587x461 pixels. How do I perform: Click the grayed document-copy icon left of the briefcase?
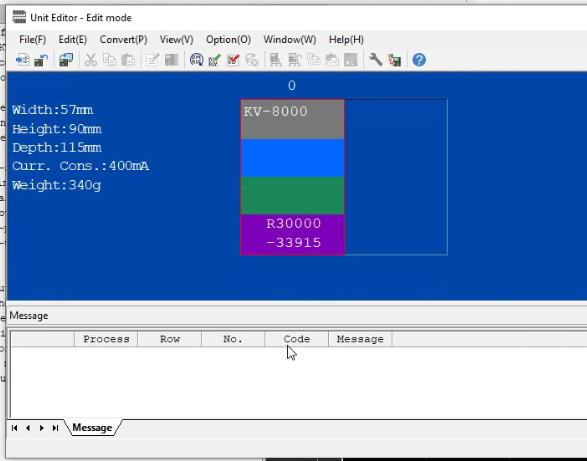pos(313,60)
